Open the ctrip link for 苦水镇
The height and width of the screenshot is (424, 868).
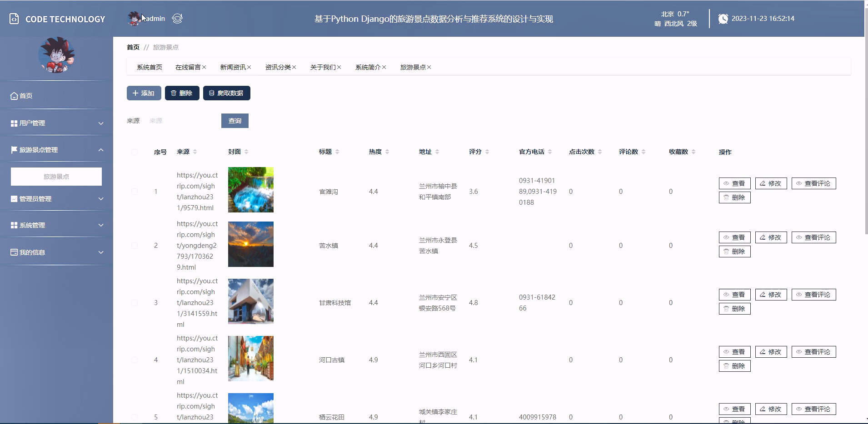197,245
